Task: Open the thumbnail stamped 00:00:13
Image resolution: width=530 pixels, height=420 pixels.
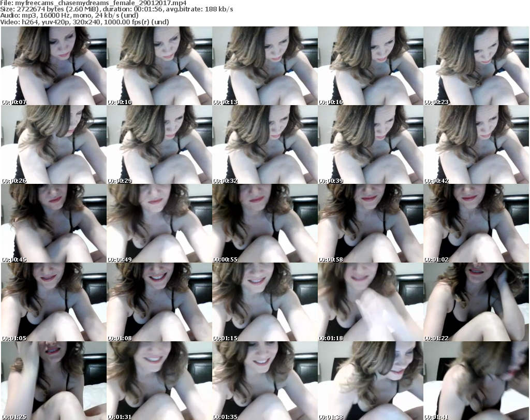Action: click(x=265, y=66)
